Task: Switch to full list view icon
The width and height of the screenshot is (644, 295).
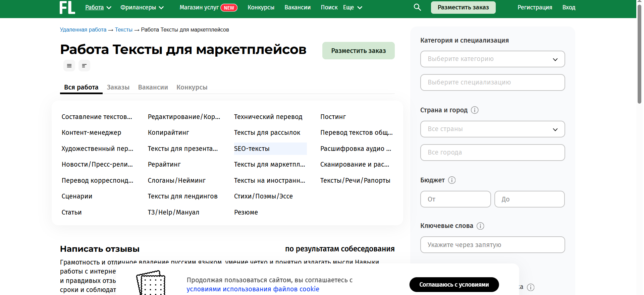Action: click(69, 66)
